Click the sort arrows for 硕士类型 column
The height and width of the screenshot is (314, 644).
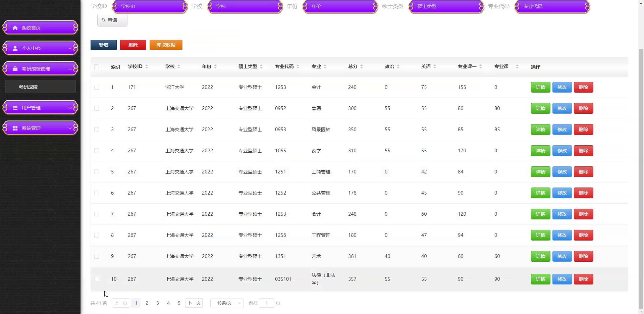tap(261, 66)
